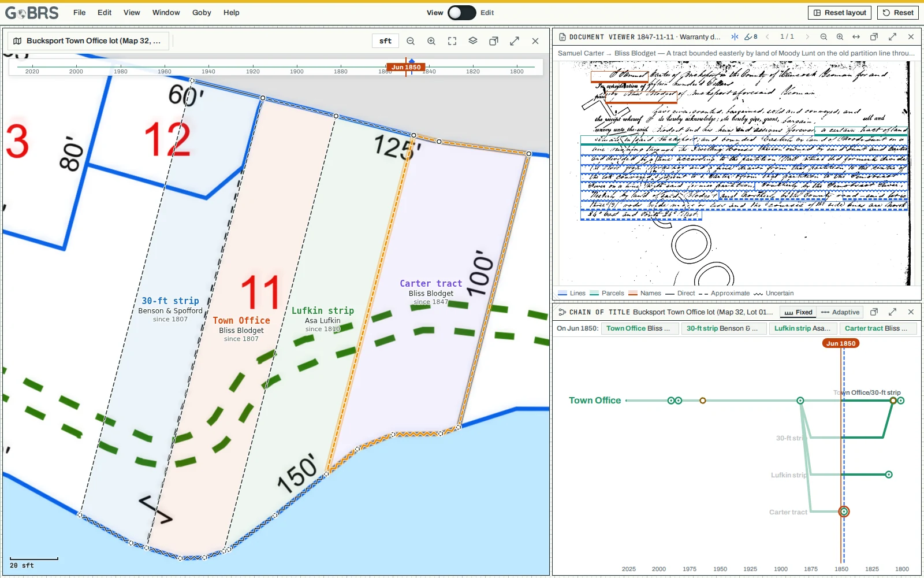This screenshot has height=578, width=924.
Task: Go to the next document page
Action: [x=807, y=37]
